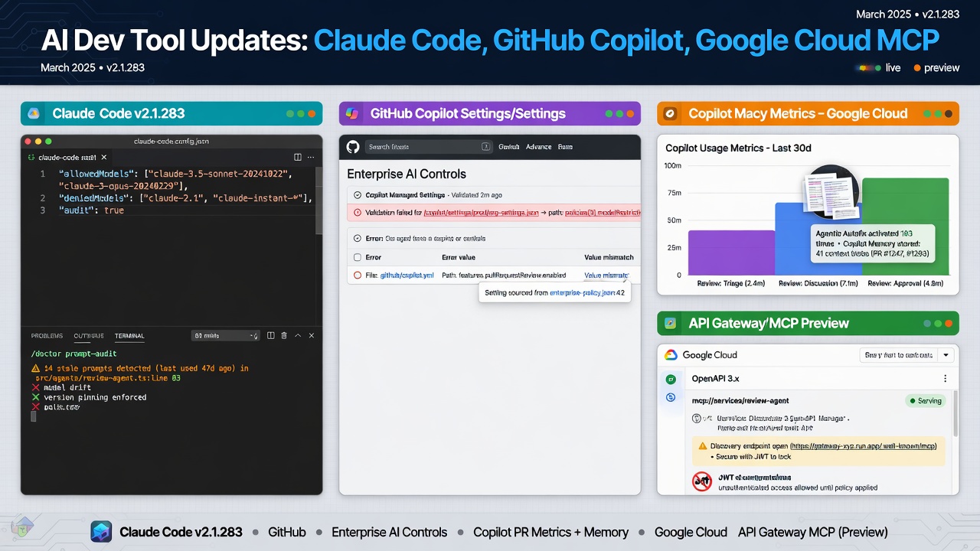
Task: Click the Serving status badge
Action: click(925, 400)
